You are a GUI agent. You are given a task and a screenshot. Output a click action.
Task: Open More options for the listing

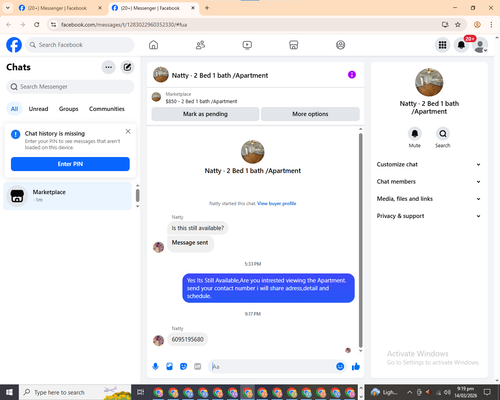310,114
